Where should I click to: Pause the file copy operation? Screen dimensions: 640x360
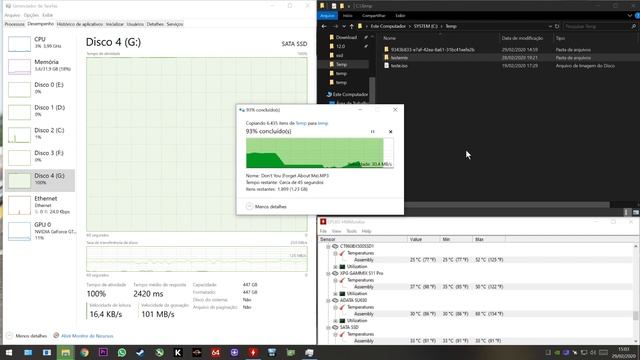(372, 131)
